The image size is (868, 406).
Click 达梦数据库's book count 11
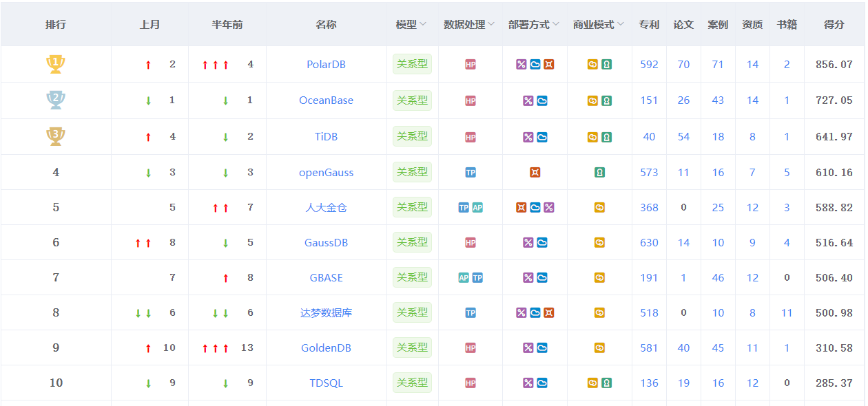(787, 313)
